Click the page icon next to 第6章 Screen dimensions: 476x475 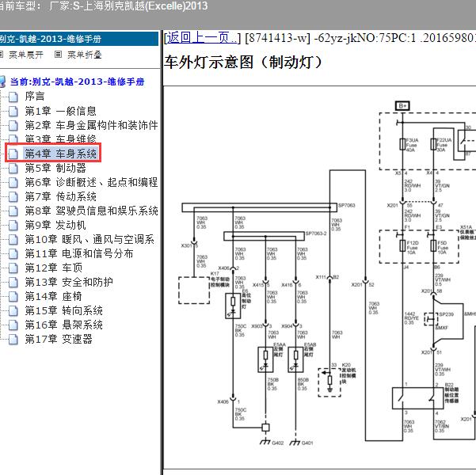coord(13,182)
